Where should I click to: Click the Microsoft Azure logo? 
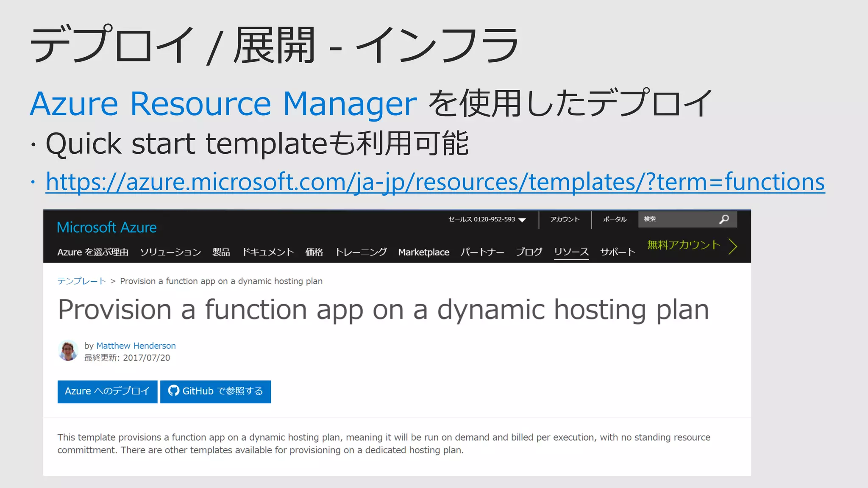(x=107, y=227)
